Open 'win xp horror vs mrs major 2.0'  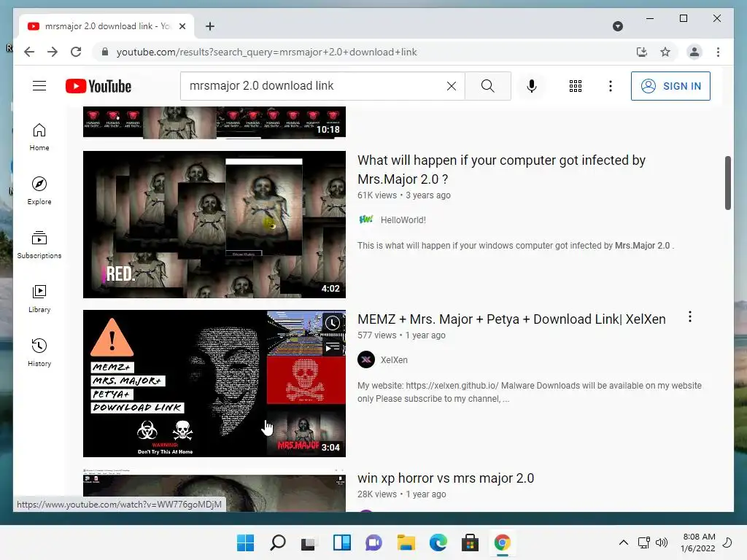pos(446,478)
